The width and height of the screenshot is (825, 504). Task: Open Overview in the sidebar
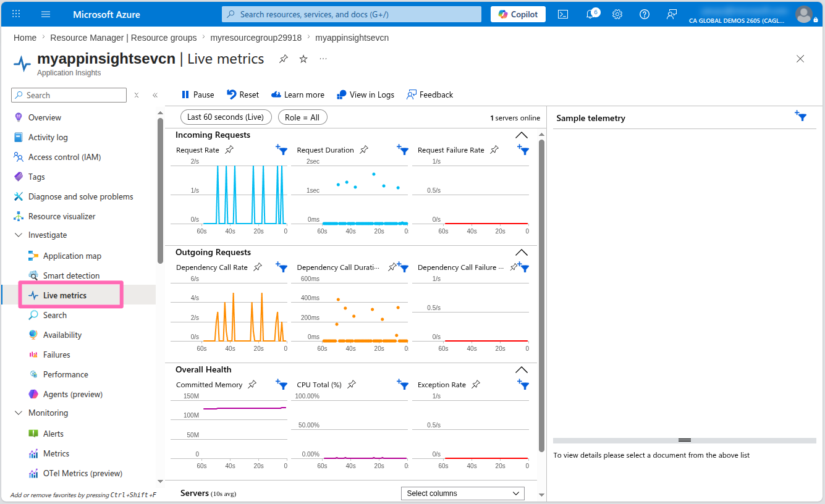[44, 117]
